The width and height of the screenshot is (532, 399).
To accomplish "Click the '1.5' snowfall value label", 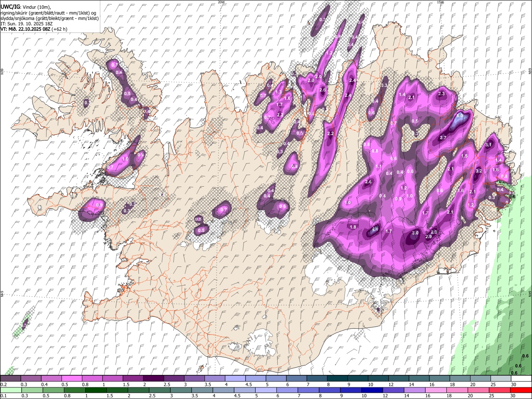I will (x=465, y=156).
